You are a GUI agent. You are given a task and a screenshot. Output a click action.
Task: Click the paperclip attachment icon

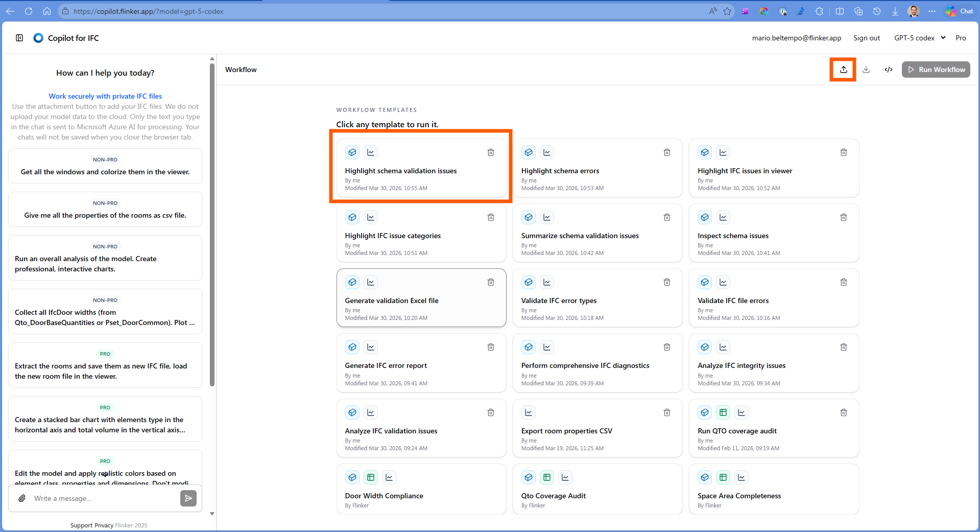point(22,498)
